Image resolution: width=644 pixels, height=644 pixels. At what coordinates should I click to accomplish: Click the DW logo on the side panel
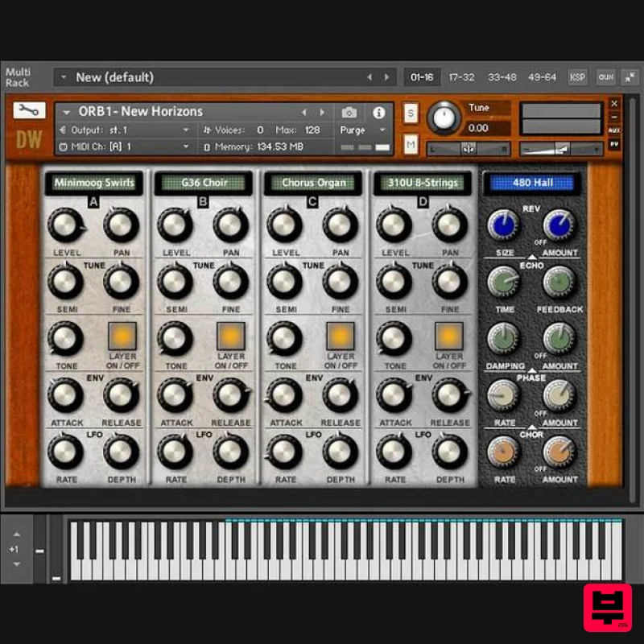click(x=30, y=137)
